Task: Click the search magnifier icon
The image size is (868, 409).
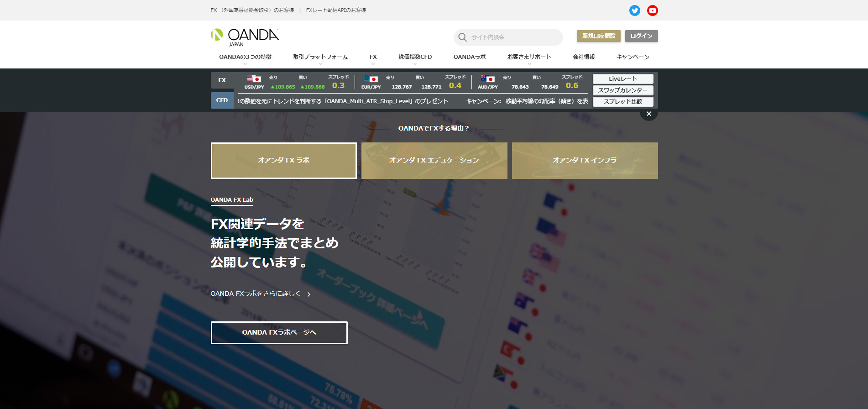Action: point(462,37)
